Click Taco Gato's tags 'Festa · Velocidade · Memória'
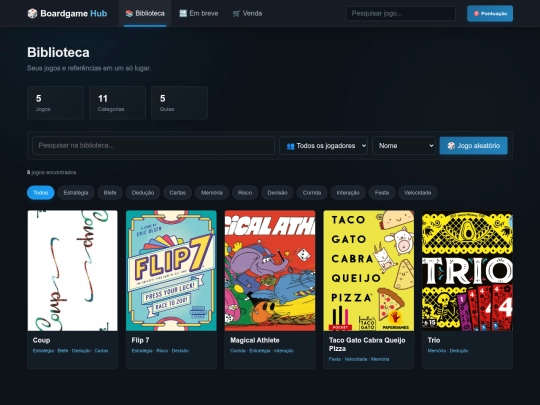Viewport: 540px width, 405px height. pyautogui.click(x=359, y=359)
